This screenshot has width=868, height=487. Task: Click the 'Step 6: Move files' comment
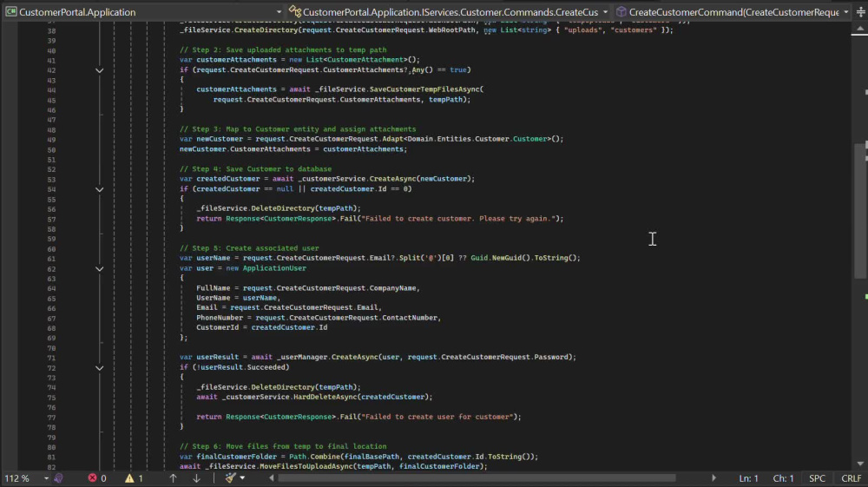(x=283, y=446)
